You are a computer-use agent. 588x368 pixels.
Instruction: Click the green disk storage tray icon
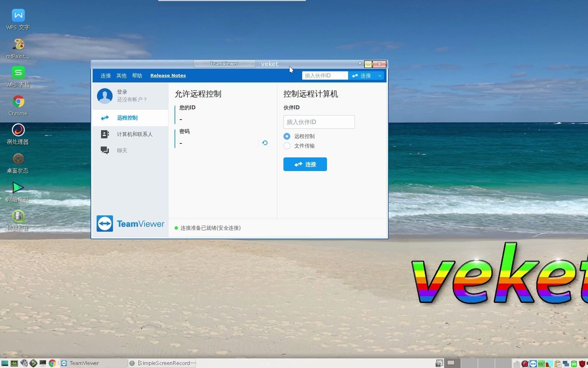pyautogui.click(x=574, y=364)
